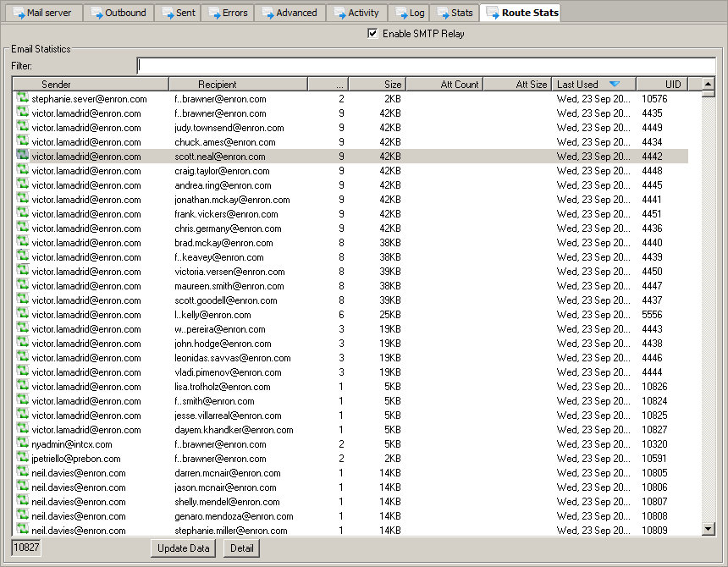Click the icon on the Mail server tab
The height and width of the screenshot is (567, 728).
(17, 13)
